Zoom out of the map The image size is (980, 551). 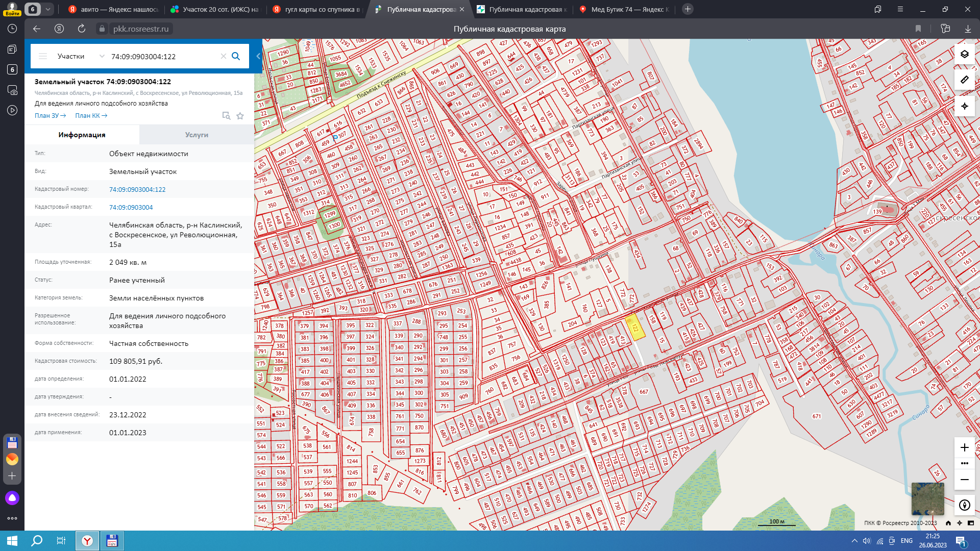click(964, 480)
